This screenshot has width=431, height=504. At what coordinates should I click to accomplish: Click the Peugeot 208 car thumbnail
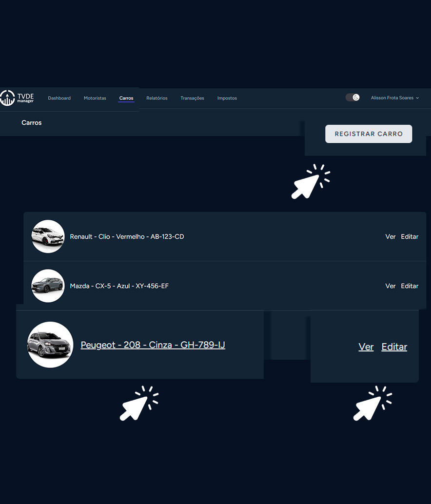[x=50, y=345]
